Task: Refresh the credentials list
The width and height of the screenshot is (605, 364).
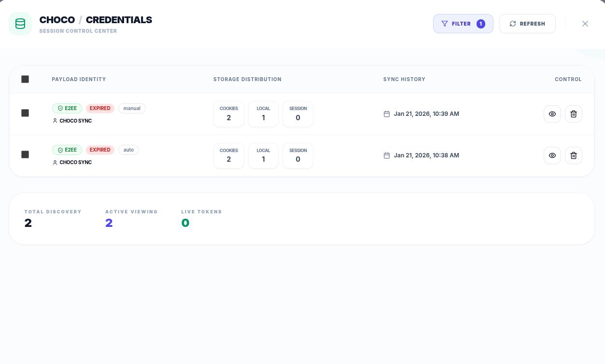Action: (527, 24)
